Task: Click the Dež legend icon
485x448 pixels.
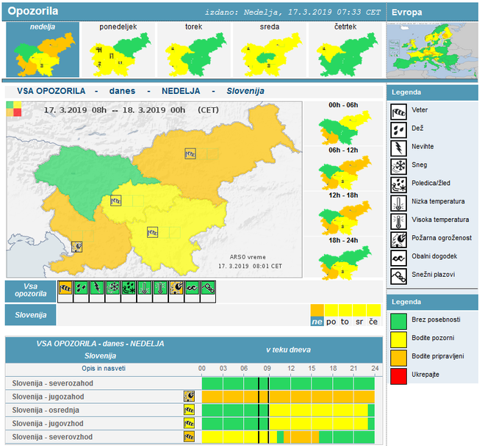Action: [398, 130]
